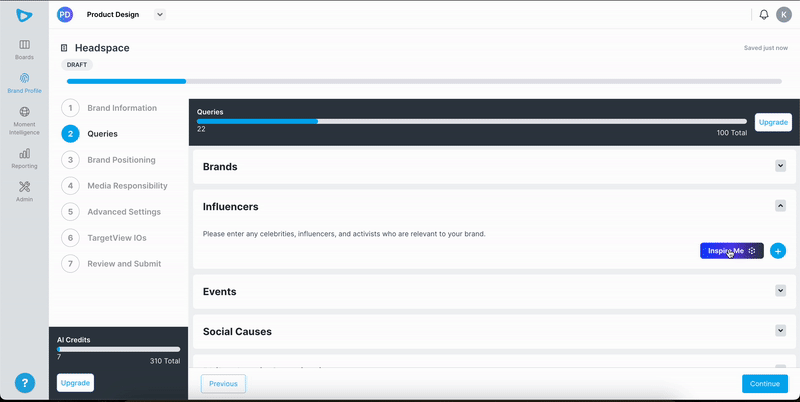The width and height of the screenshot is (800, 402).
Task: Click the Headspace title
Action: pos(102,48)
